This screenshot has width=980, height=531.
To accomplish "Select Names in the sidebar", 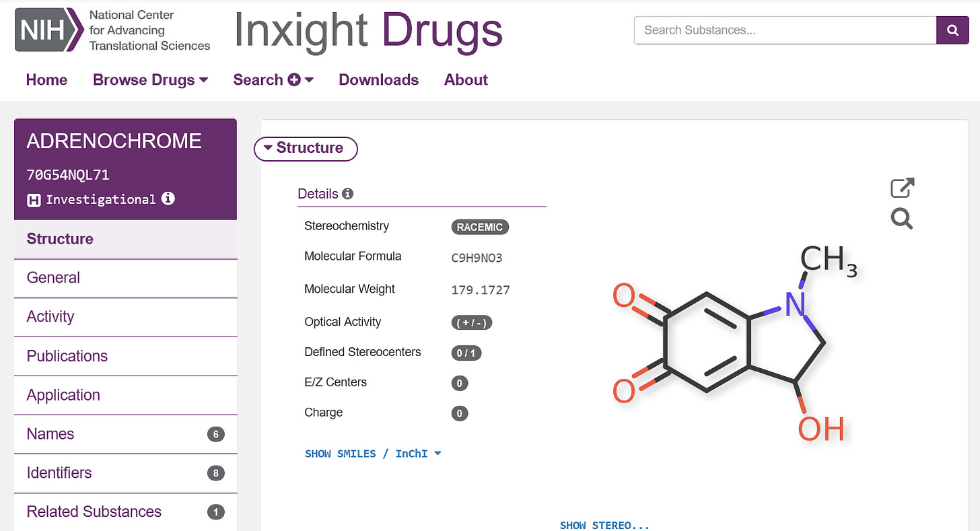I will point(125,434).
